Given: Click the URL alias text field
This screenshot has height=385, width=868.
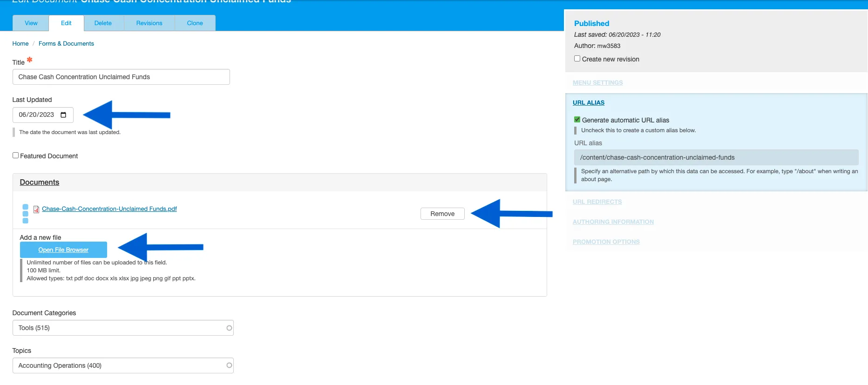Looking at the screenshot, I should click(x=716, y=157).
